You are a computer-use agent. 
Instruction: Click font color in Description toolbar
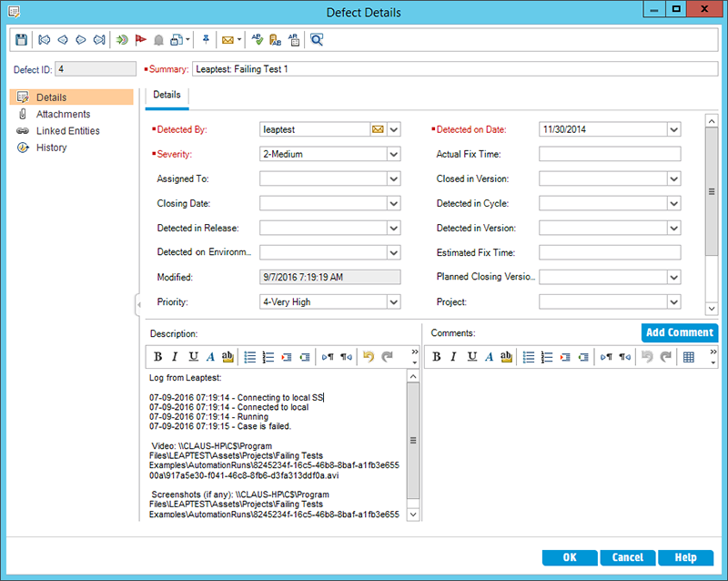click(x=210, y=356)
